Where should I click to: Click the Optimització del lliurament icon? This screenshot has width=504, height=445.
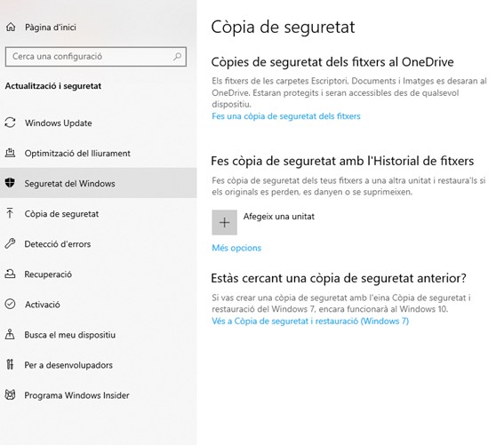pos(10,153)
